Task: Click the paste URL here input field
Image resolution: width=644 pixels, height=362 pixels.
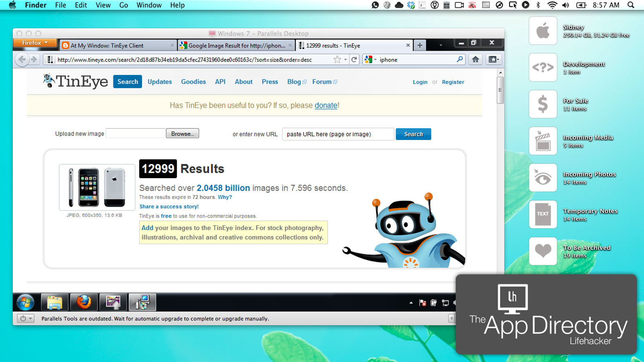Action: (338, 134)
